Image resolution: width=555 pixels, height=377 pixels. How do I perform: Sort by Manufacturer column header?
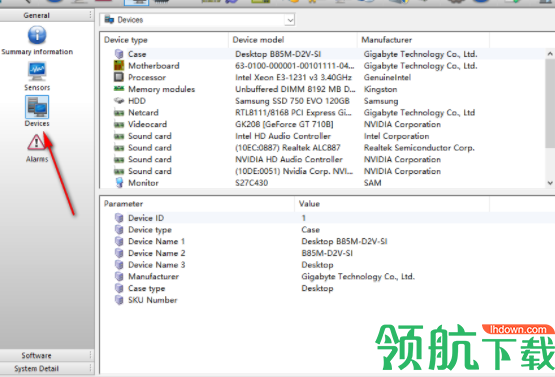tap(423, 40)
